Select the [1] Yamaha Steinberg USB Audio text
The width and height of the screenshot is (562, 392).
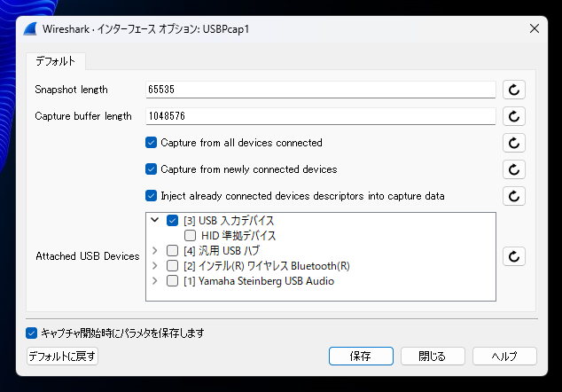point(259,281)
